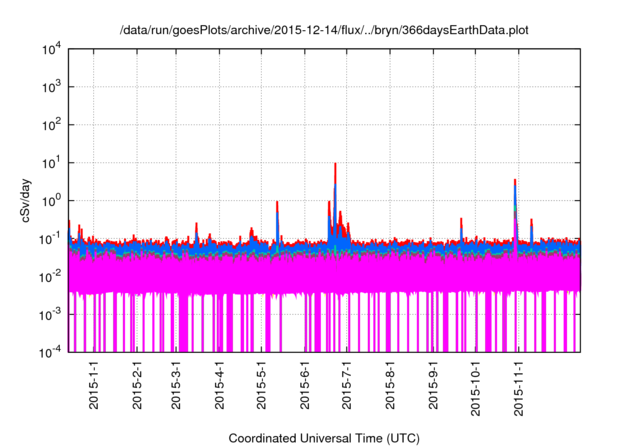Screen dimensions: 640x448
Task: Select the 2015-8-1 date tick label
Action: pyautogui.click(x=389, y=387)
